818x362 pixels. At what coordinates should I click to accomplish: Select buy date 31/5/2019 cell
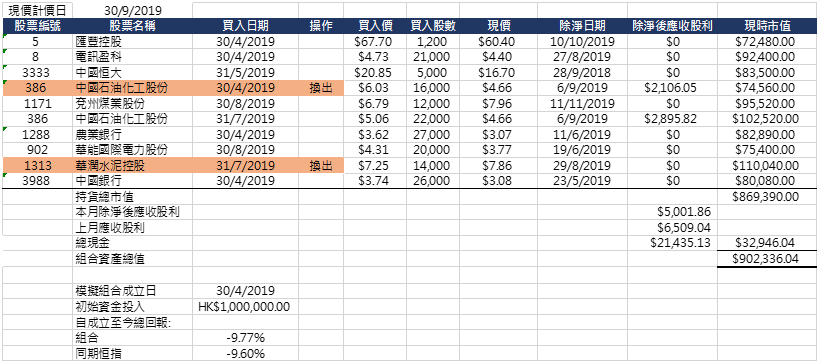(x=245, y=73)
